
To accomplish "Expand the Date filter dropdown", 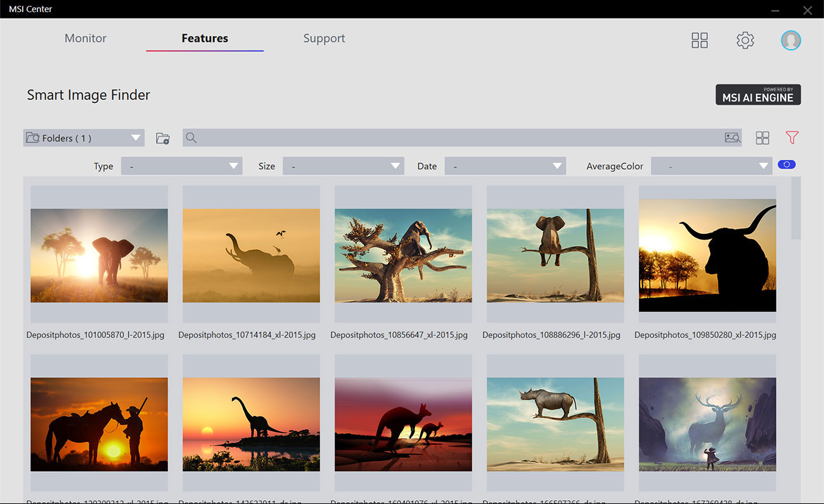I will coord(505,166).
